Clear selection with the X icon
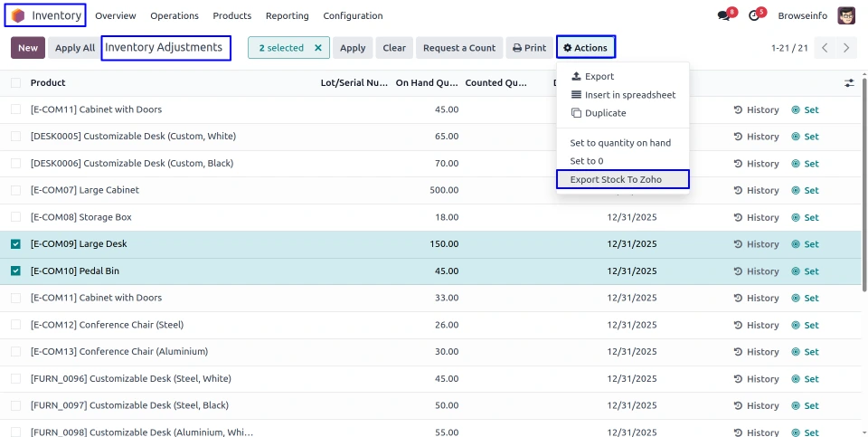 click(317, 48)
